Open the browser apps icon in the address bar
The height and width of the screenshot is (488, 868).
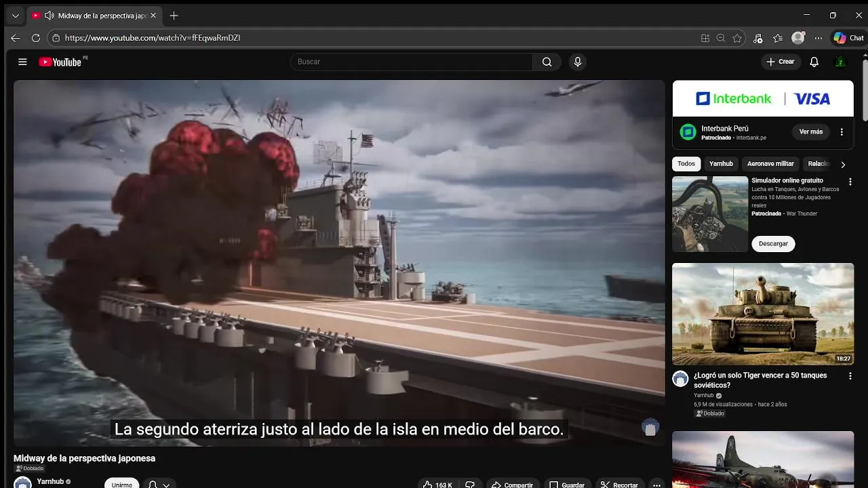pos(705,38)
